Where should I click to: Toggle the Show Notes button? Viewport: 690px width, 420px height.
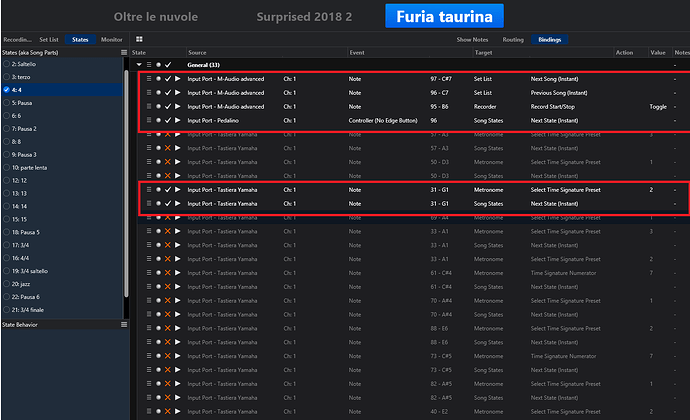click(x=472, y=40)
